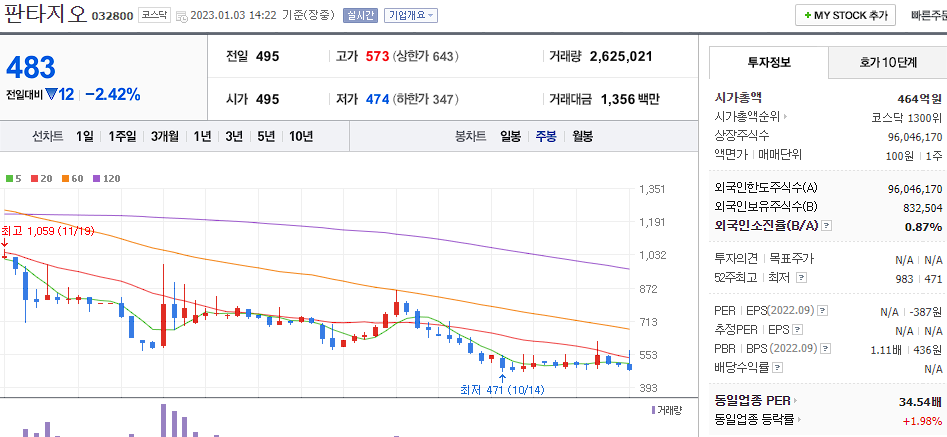Click help icon next to 배당수익률

777,368
